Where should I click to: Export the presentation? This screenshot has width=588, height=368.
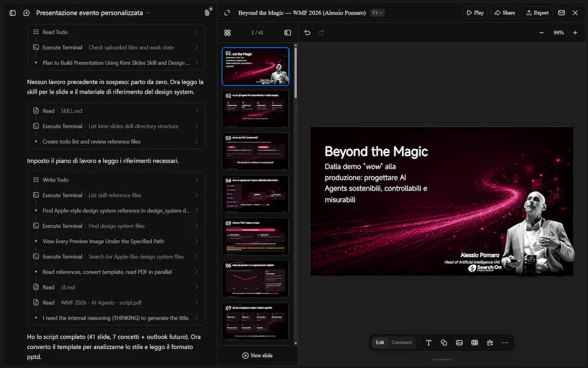click(537, 13)
